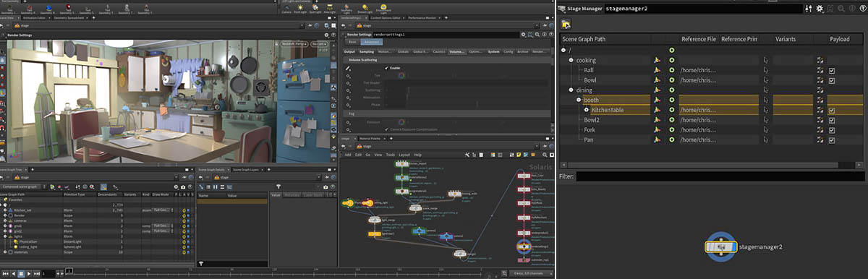Toggle the Bowl payload checkbox

pos(832,80)
